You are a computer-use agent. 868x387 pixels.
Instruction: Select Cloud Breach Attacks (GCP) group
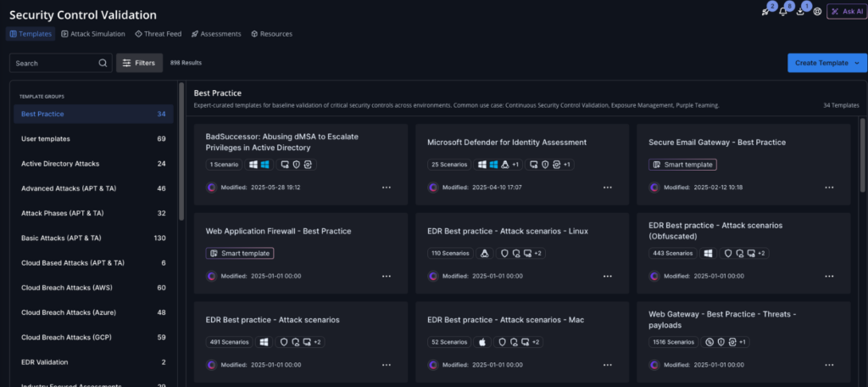[x=93, y=337]
